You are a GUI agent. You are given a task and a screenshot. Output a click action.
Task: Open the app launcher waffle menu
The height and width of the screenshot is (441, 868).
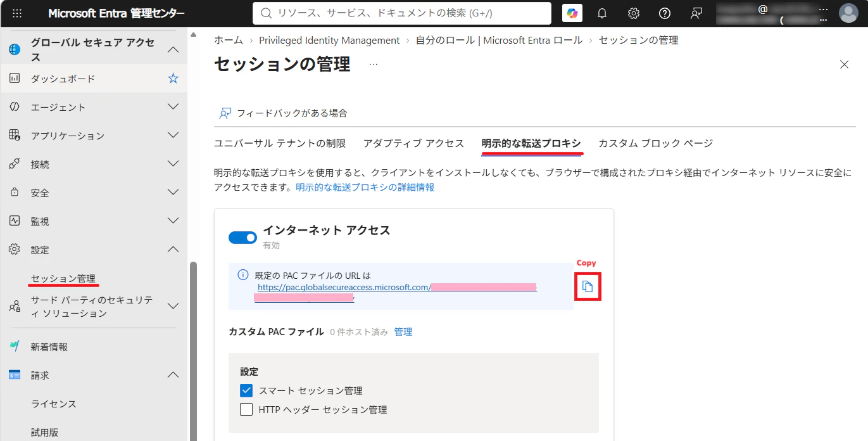coord(17,13)
